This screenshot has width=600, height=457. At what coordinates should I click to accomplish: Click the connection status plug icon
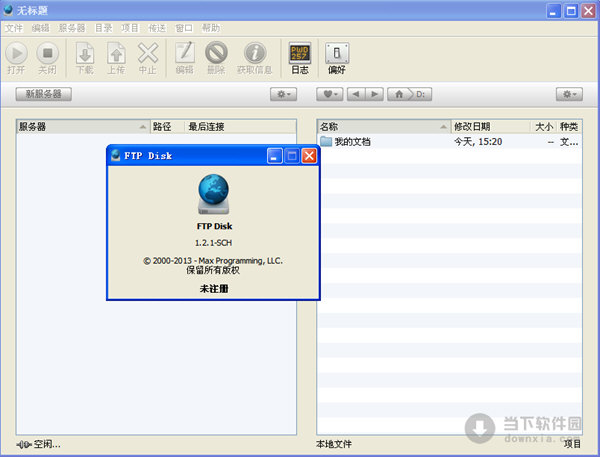tap(24, 444)
